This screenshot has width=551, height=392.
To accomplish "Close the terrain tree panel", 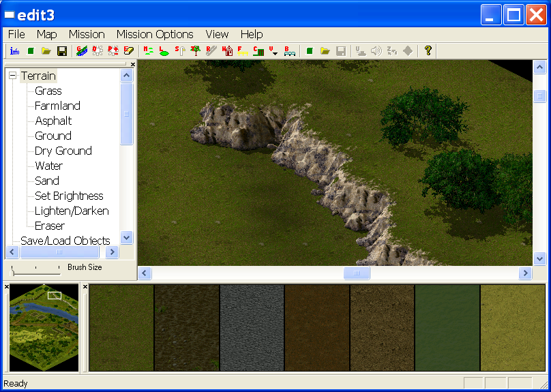I will [x=133, y=64].
